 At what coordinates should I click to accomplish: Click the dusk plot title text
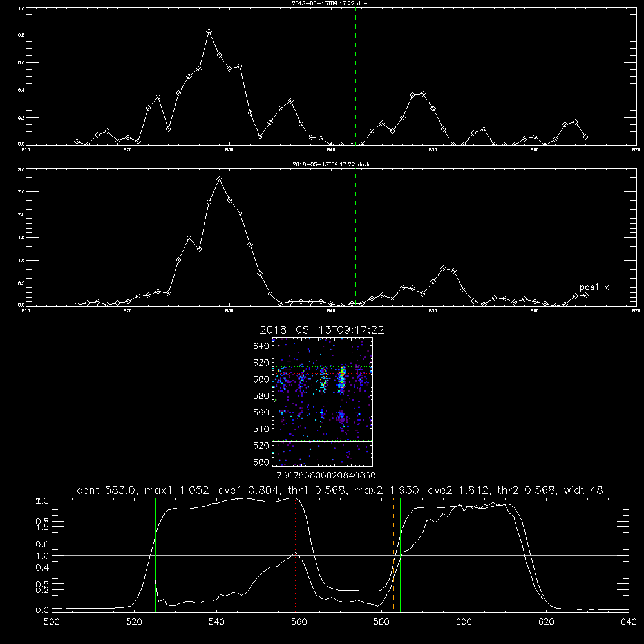(x=331, y=164)
